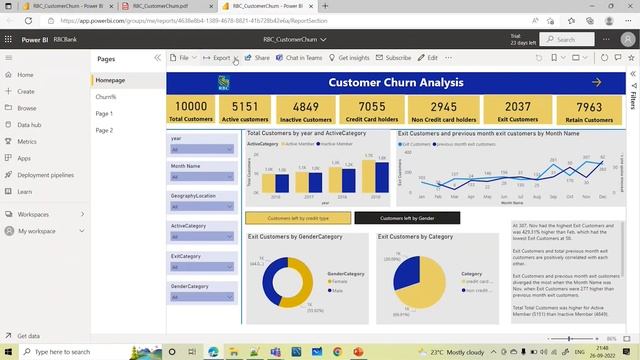640x360 pixels.
Task: Open Microsoft Edge from the taskbar
Action: coord(213,352)
